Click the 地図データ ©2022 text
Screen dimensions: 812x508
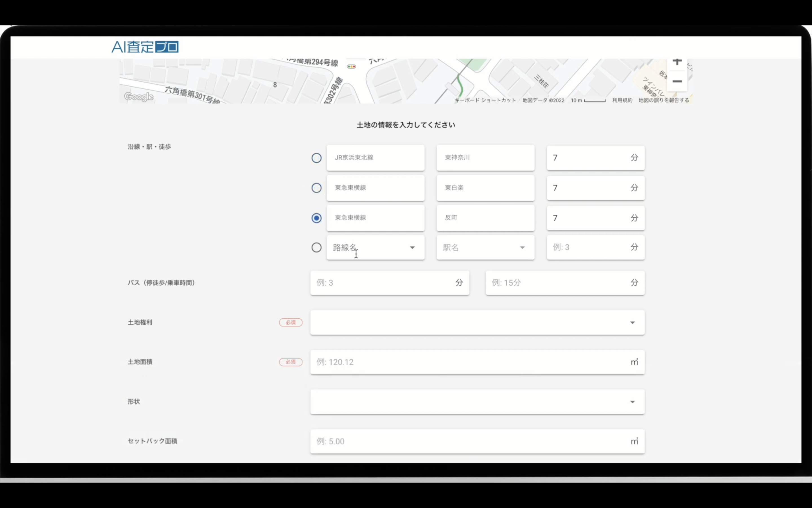coord(543,100)
